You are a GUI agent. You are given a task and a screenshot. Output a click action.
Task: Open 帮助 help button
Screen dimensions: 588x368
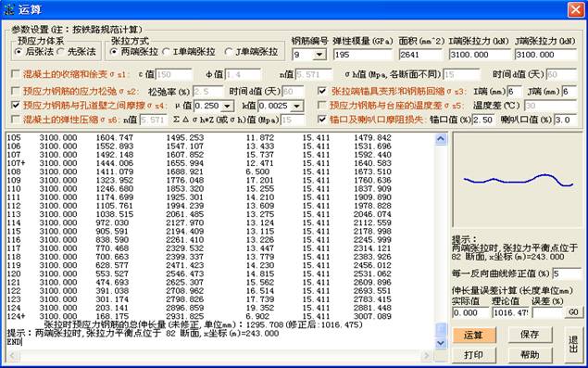(530, 355)
